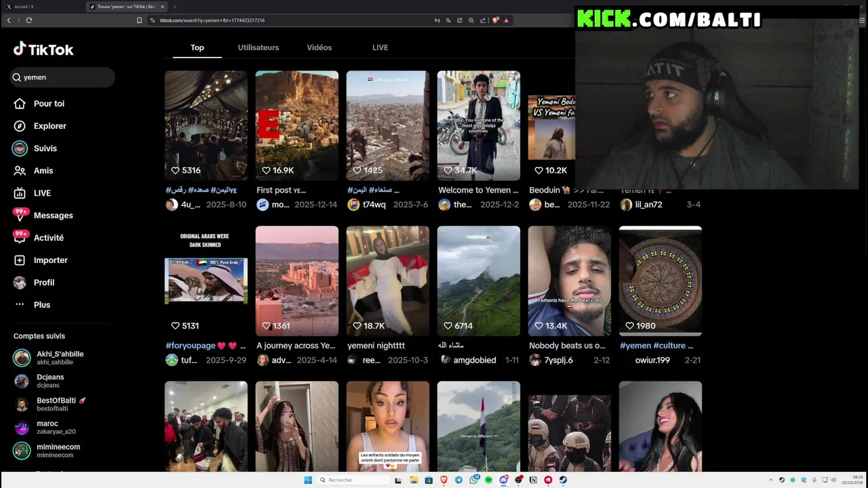Image resolution: width=868 pixels, height=488 pixels.
Task: Open the Suivis following feed
Action: coord(35,148)
